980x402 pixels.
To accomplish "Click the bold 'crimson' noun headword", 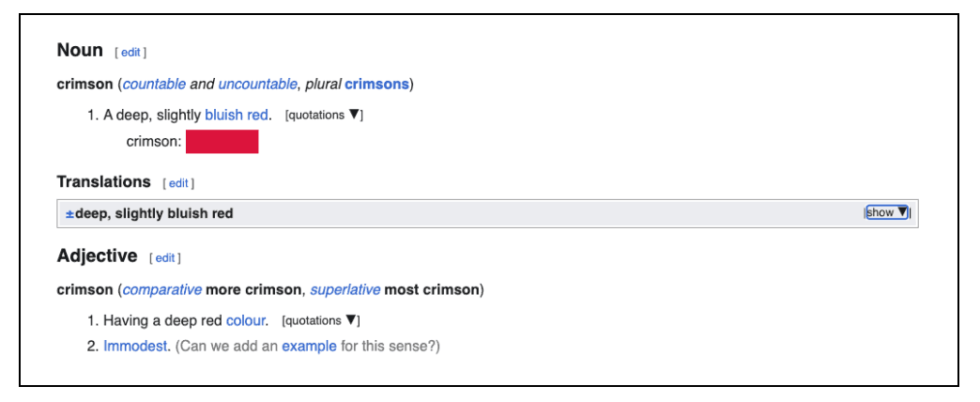I will point(84,85).
